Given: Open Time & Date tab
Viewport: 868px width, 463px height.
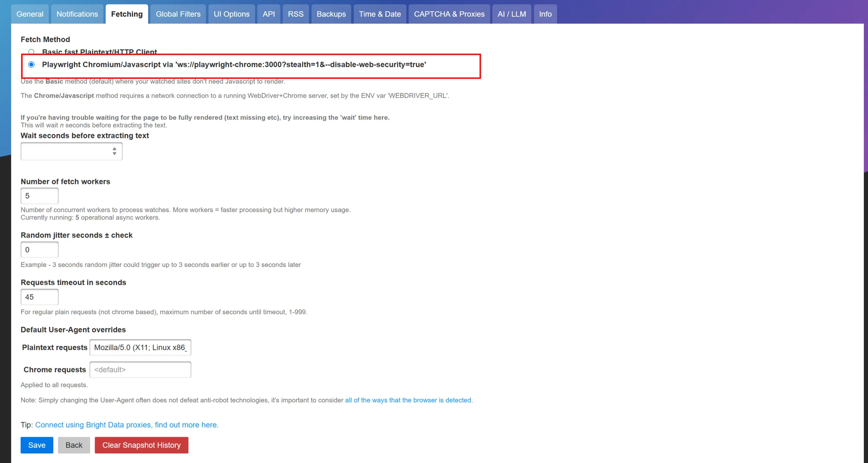Looking at the screenshot, I should 380,14.
